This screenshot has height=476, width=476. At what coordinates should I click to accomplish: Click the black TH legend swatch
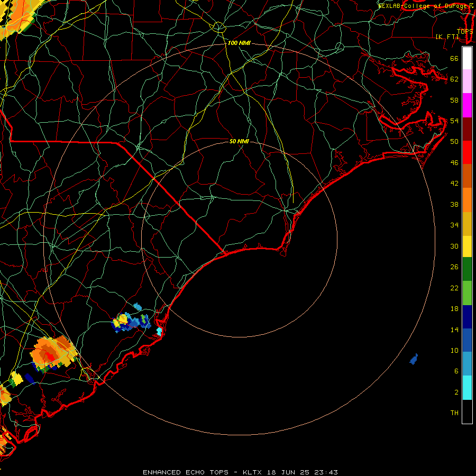click(x=467, y=411)
